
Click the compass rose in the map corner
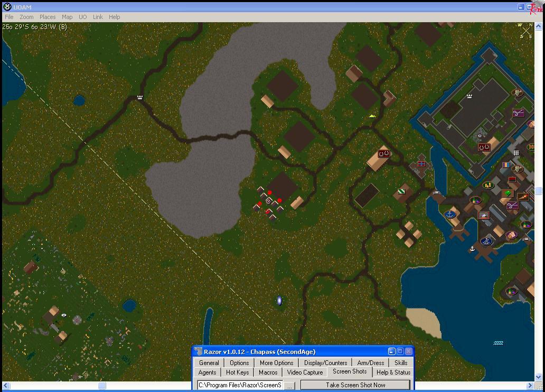tap(525, 31)
